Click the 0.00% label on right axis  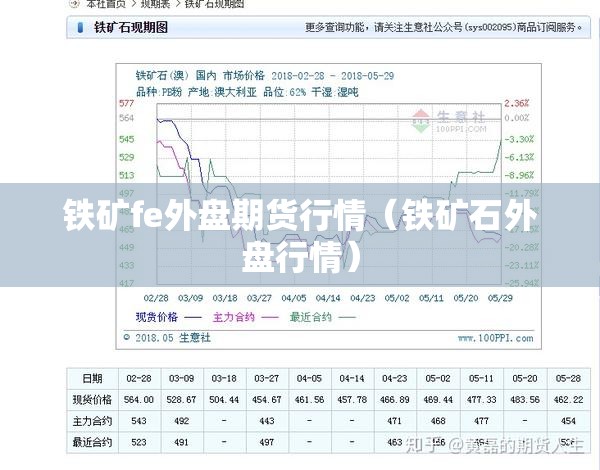pyautogui.click(x=517, y=118)
